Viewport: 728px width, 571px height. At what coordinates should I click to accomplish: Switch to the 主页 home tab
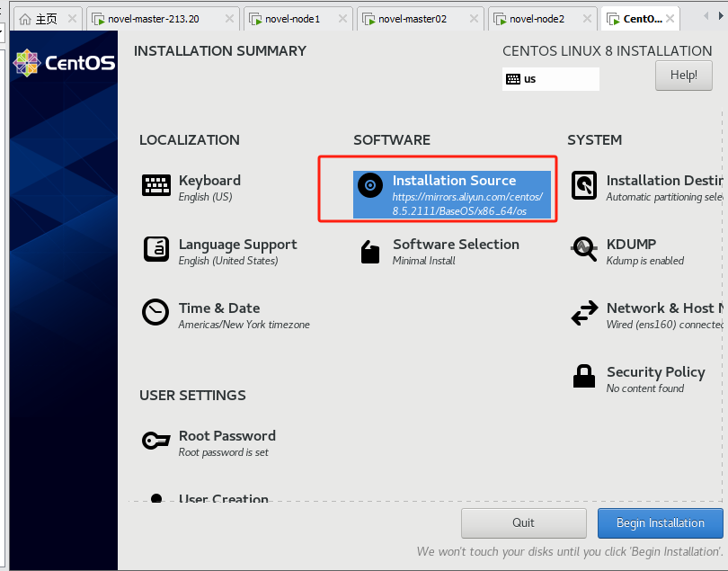click(x=46, y=19)
